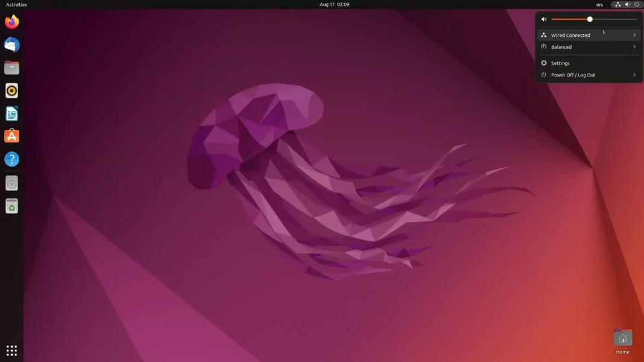Open the Help question mark icon
The image size is (644, 362).
pyautogui.click(x=11, y=159)
